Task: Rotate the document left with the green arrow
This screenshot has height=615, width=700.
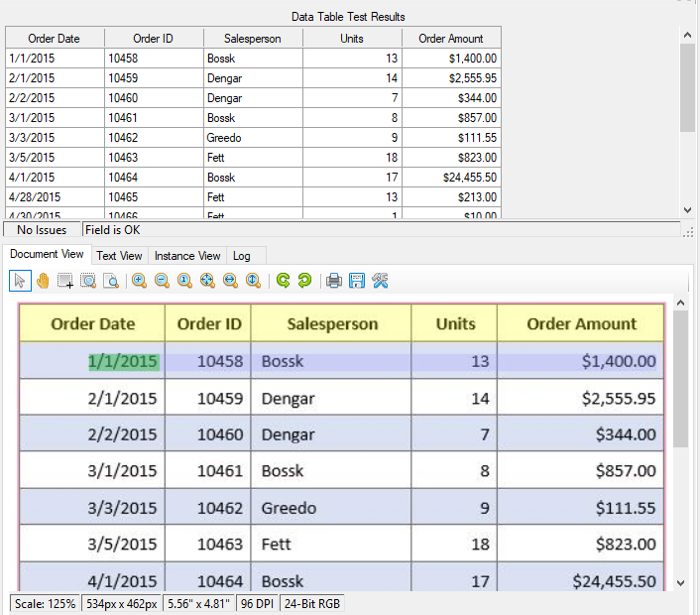Action: [x=283, y=281]
